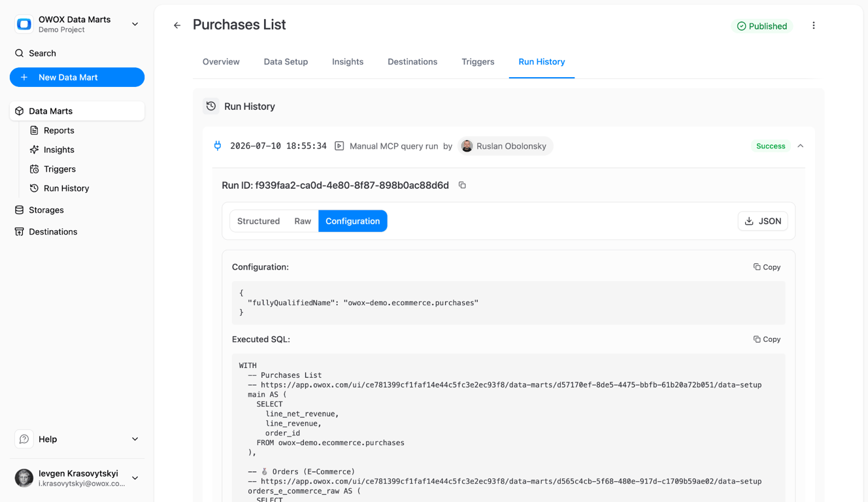Download the run as JSON
Screen dimensions: 868x502
pyautogui.click(x=763, y=221)
